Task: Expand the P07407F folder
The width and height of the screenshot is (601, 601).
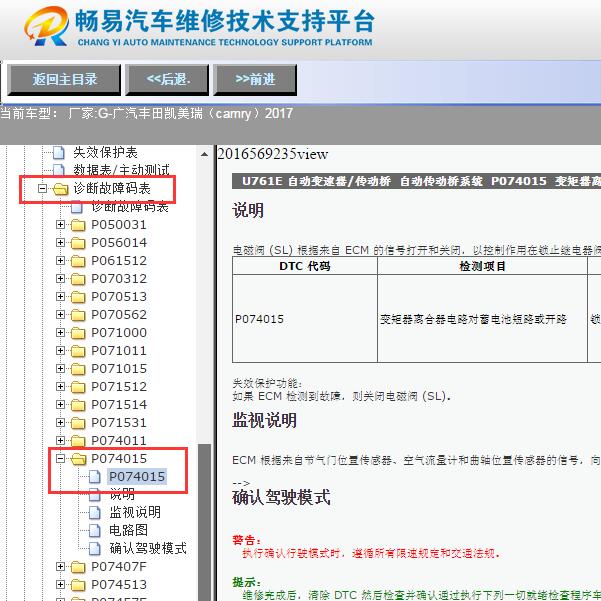Action: pyautogui.click(x=60, y=567)
